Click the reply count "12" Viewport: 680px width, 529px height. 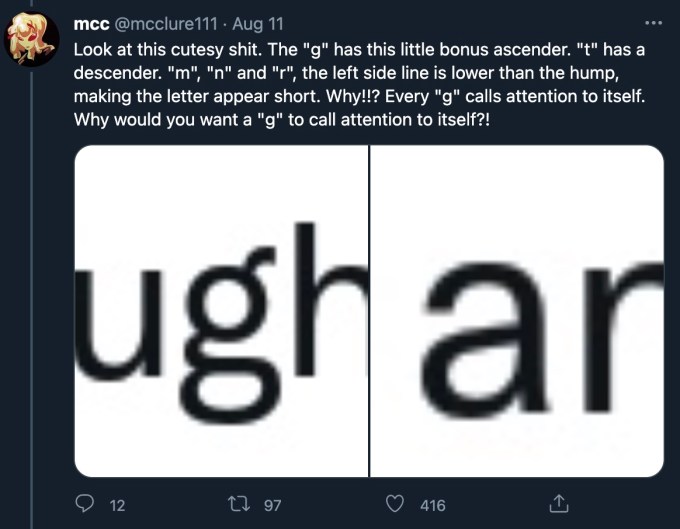pos(116,506)
